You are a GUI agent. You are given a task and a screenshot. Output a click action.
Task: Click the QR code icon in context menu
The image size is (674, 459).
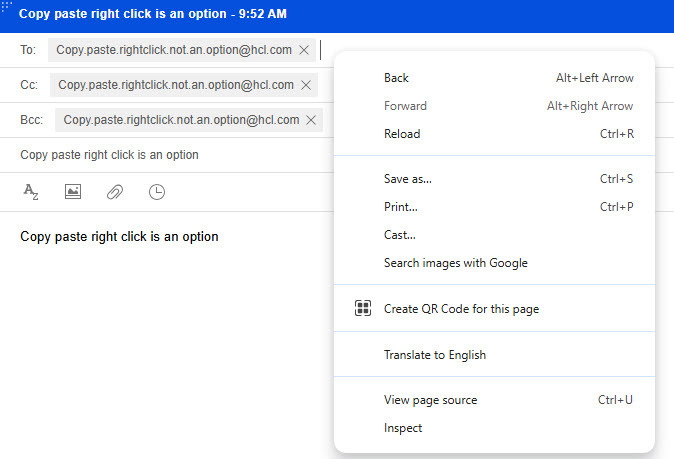[363, 309]
